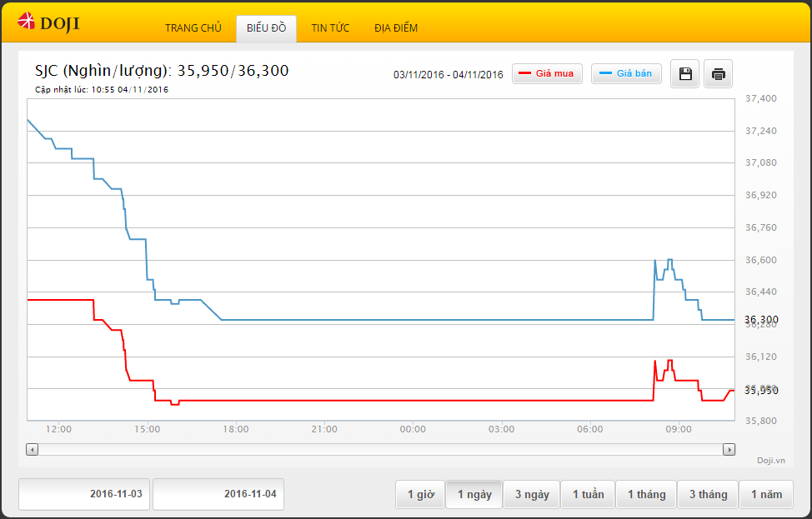Click the 18:00 time axis label
Image resolution: width=812 pixels, height=519 pixels.
coord(236,430)
